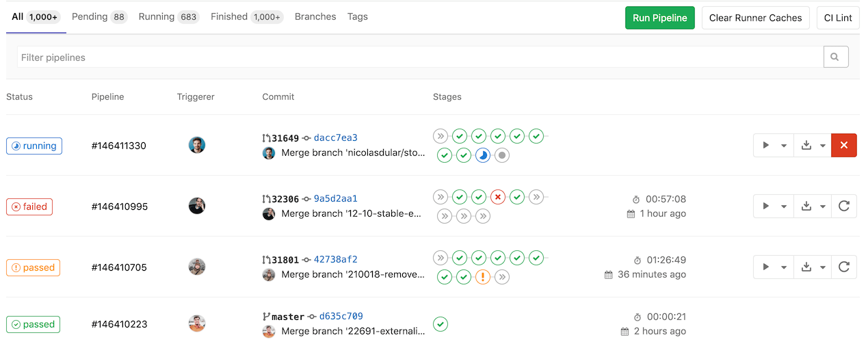This screenshot has width=868, height=346.
Task: Click the passed stage icon of master pipeline
Action: 440,324
